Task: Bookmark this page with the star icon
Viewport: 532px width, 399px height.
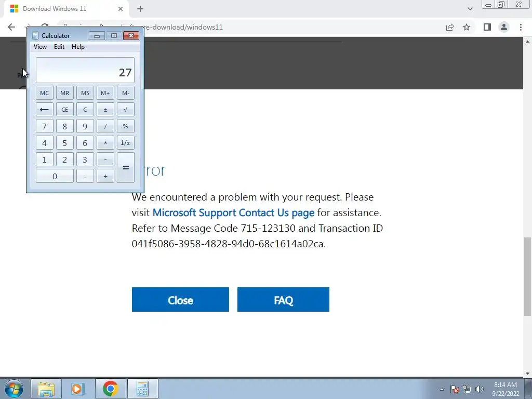Action: 467,27
